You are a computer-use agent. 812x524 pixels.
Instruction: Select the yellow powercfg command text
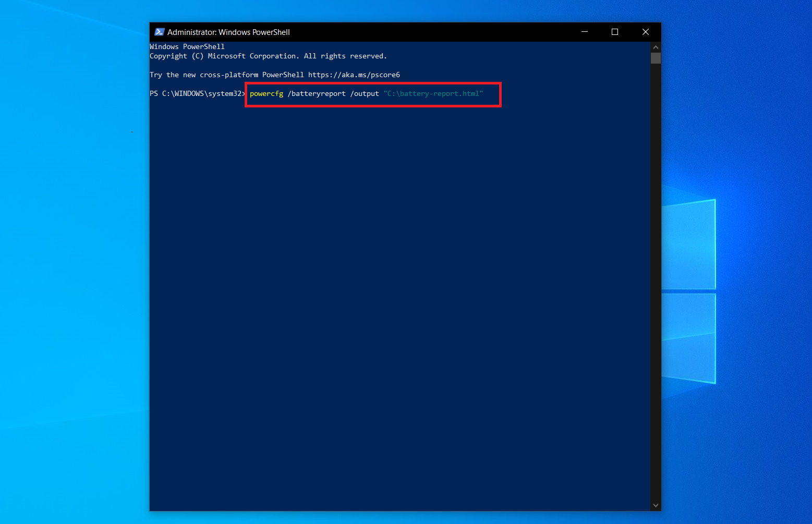coord(266,93)
